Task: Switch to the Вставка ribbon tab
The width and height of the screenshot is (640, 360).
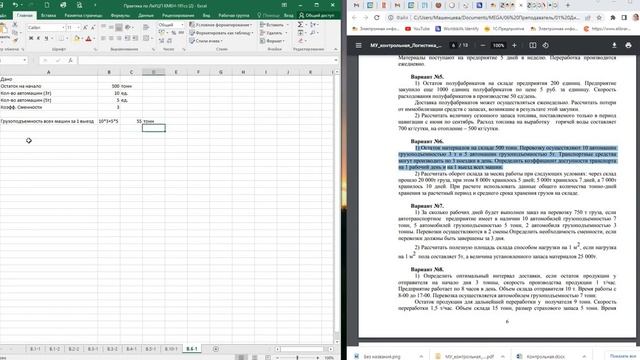Action: [48, 16]
